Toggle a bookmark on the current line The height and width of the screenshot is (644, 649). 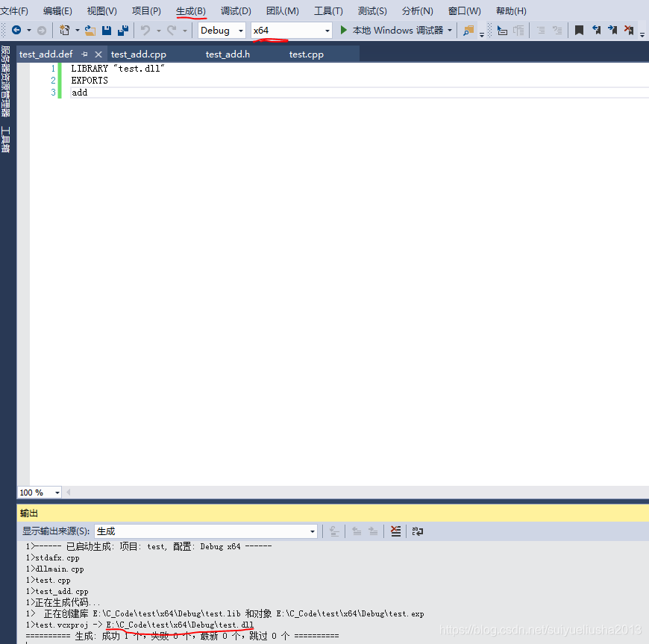coord(580,31)
